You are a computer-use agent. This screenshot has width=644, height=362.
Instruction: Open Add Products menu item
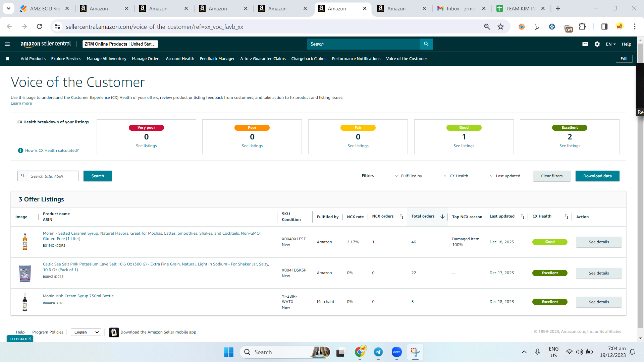(33, 59)
